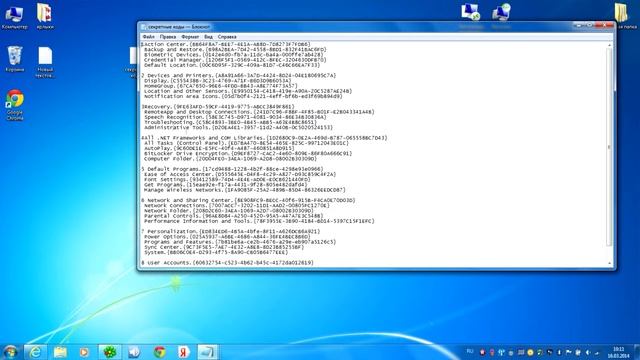640x360 pixels.
Task: Click the 'Computer Folder' line
Action: tap(231, 159)
